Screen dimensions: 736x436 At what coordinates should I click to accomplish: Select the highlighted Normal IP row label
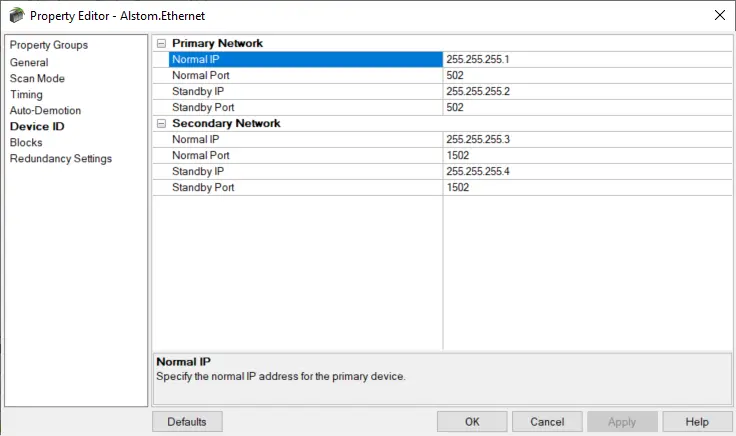pyautogui.click(x=306, y=60)
